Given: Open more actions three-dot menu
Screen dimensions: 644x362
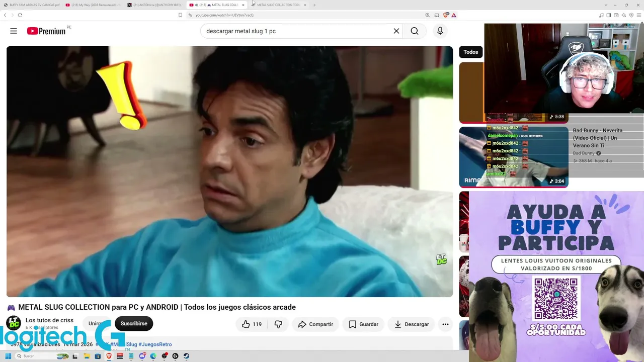Looking at the screenshot, I should 445,324.
